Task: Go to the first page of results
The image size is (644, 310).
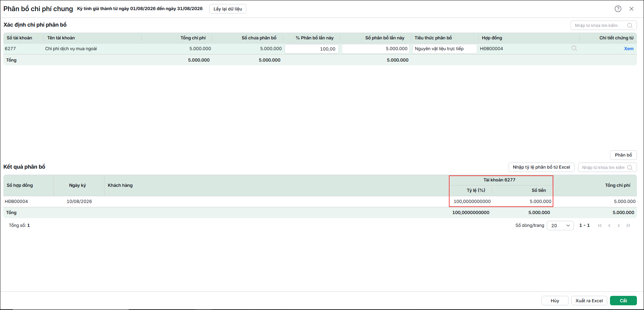Action: (600, 226)
